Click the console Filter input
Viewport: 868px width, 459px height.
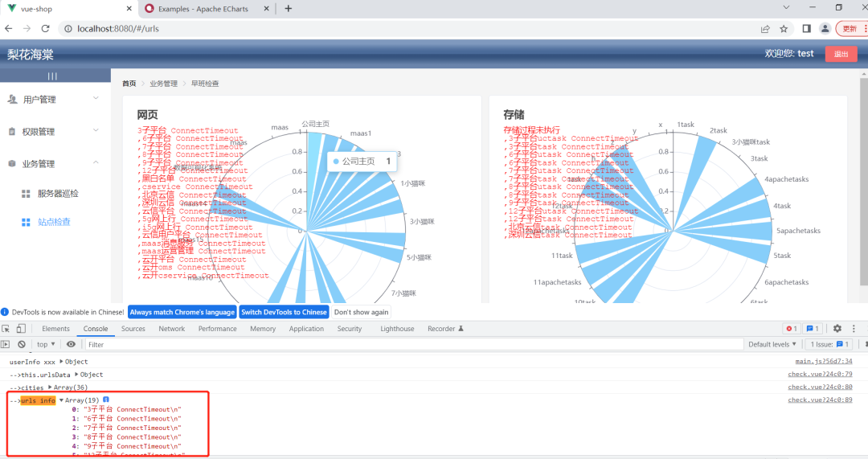(414, 344)
